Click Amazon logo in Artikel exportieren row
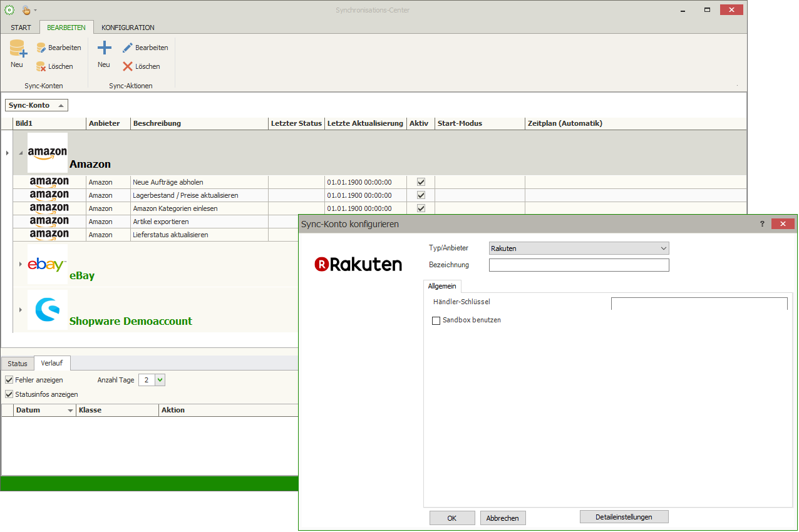 click(49, 222)
